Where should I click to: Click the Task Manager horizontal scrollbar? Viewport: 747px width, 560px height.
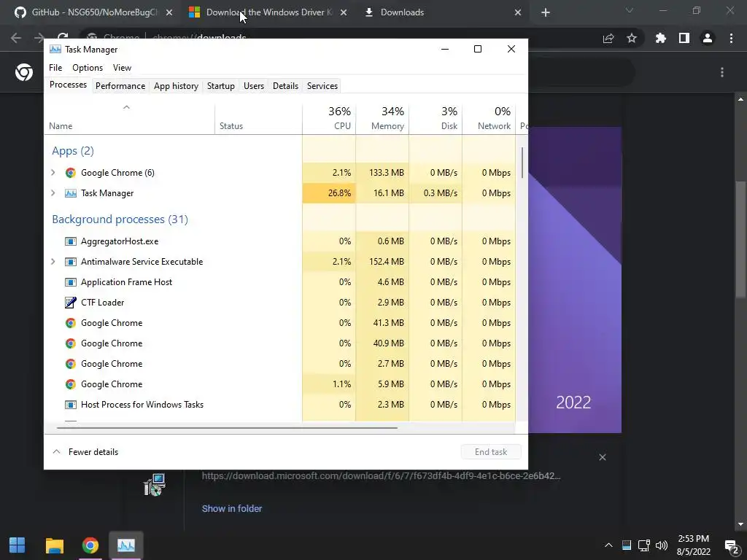click(x=227, y=427)
